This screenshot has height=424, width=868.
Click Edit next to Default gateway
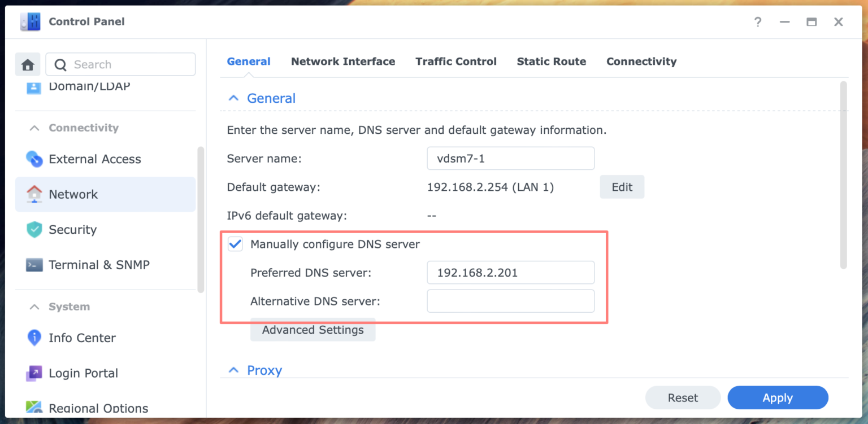pos(622,187)
